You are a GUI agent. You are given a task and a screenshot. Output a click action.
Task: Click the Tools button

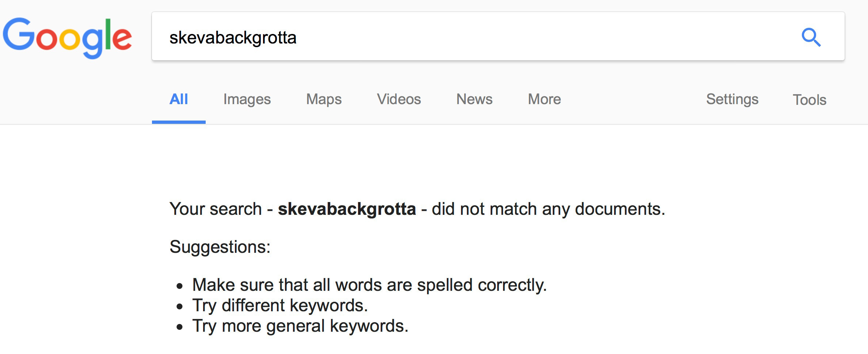[x=809, y=100]
